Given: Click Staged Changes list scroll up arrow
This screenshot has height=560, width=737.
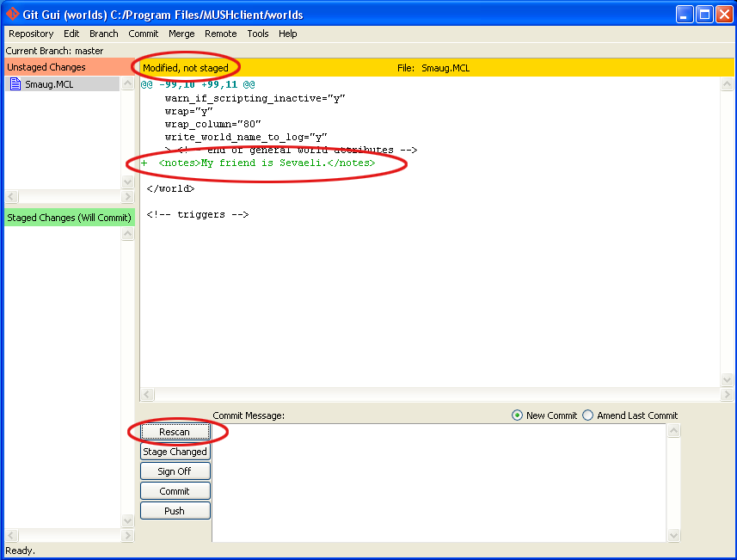Looking at the screenshot, I should tap(128, 234).
